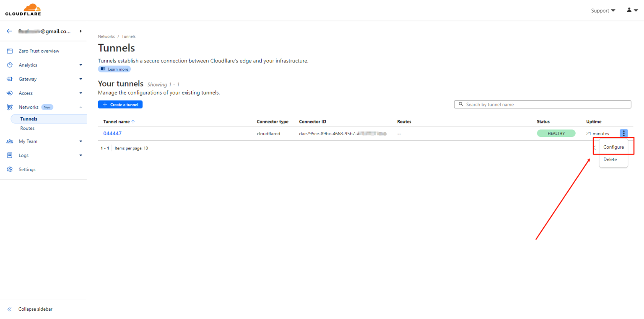
Task: Click the Create a tunnel button
Action: click(120, 105)
